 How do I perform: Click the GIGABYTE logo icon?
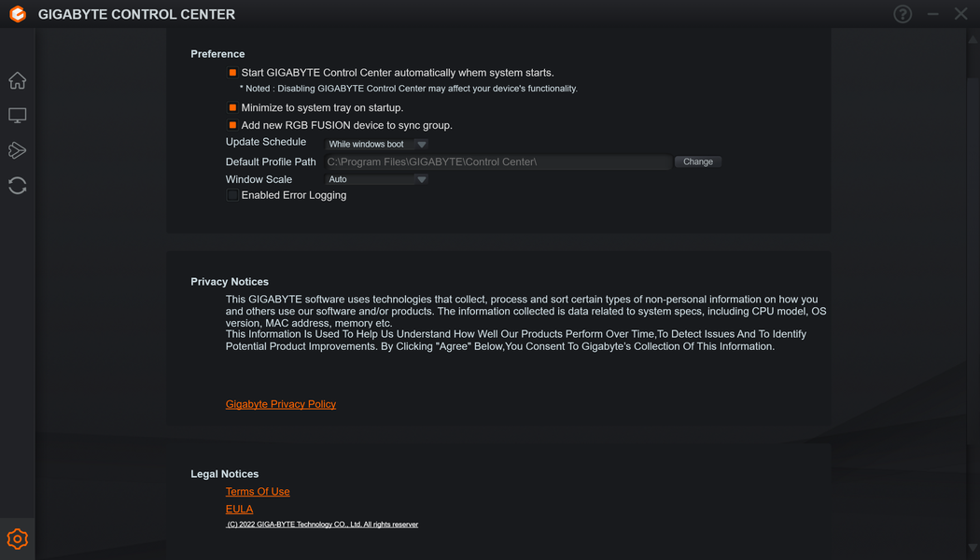(17, 14)
